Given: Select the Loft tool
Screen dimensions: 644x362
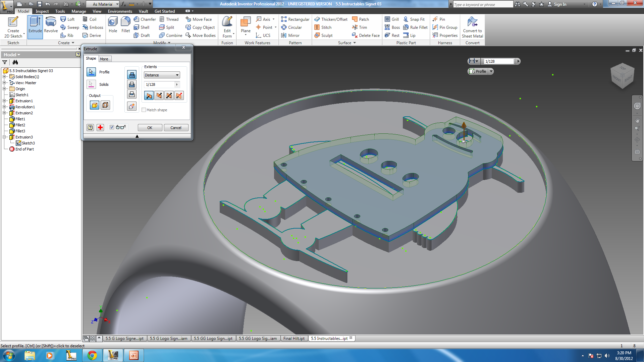Looking at the screenshot, I should click(x=67, y=19).
